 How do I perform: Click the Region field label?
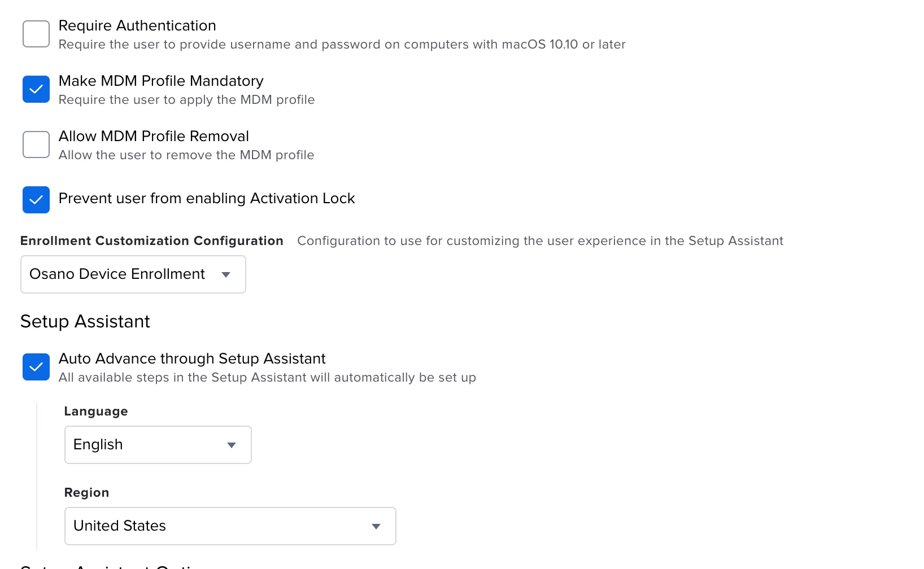pyautogui.click(x=86, y=493)
